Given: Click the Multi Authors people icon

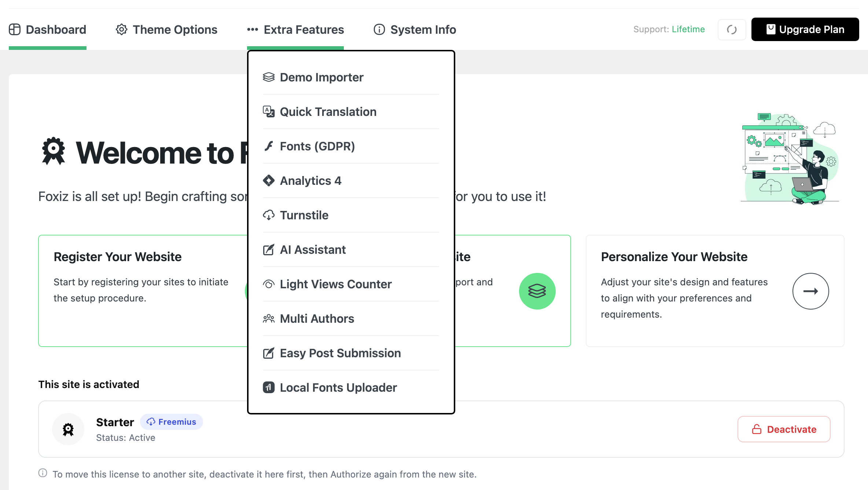Looking at the screenshot, I should 269,318.
